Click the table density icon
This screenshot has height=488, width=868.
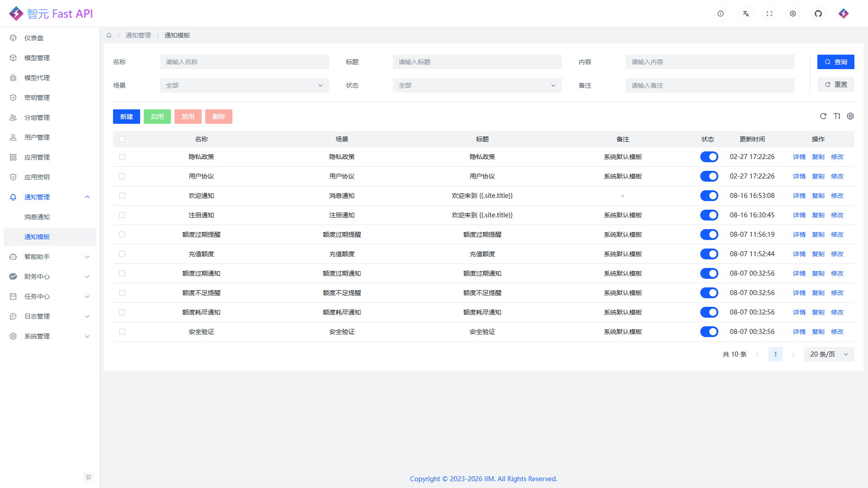(x=837, y=116)
